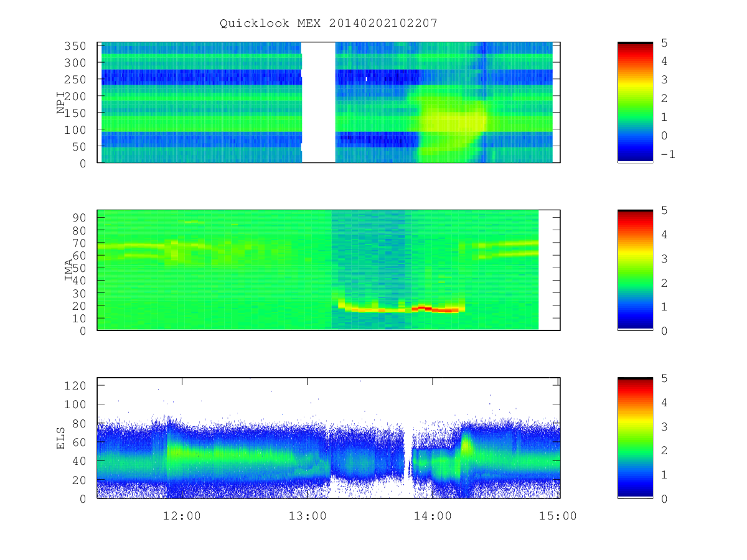The height and width of the screenshot is (560, 747).
Task: Click the plot title Quicklook MEX 20140202102207
Action: click(329, 23)
